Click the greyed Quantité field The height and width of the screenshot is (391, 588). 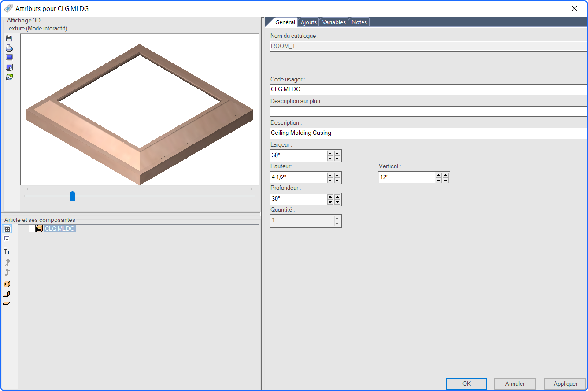click(x=302, y=221)
